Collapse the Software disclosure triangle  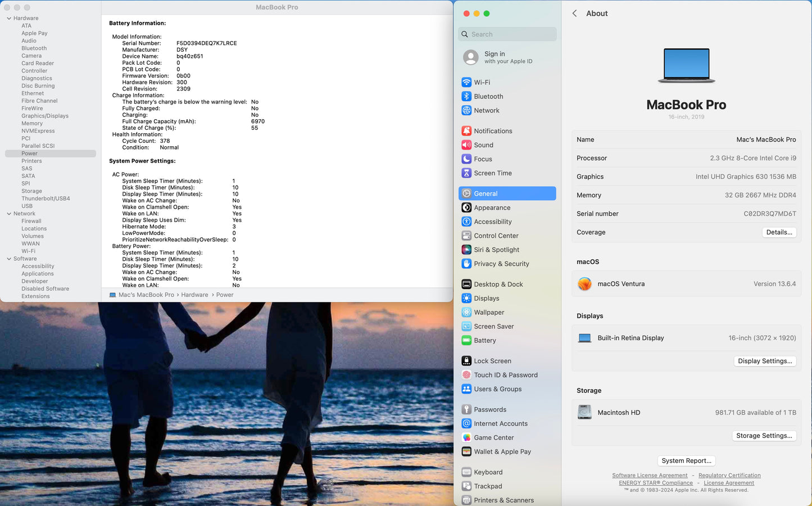click(9, 259)
